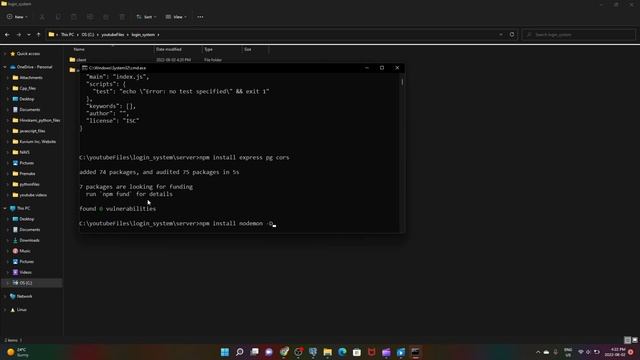Open the See more (three dots) menu
The width and height of the screenshot is (640, 360).
(x=200, y=17)
